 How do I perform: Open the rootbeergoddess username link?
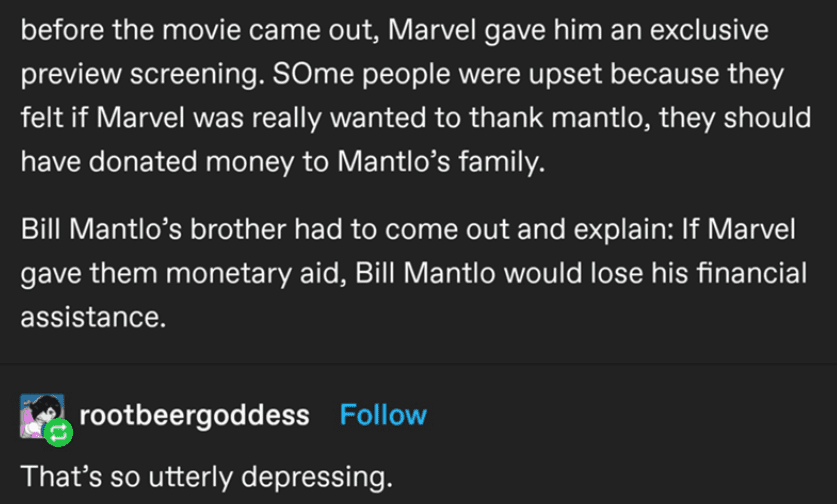pos(194,415)
